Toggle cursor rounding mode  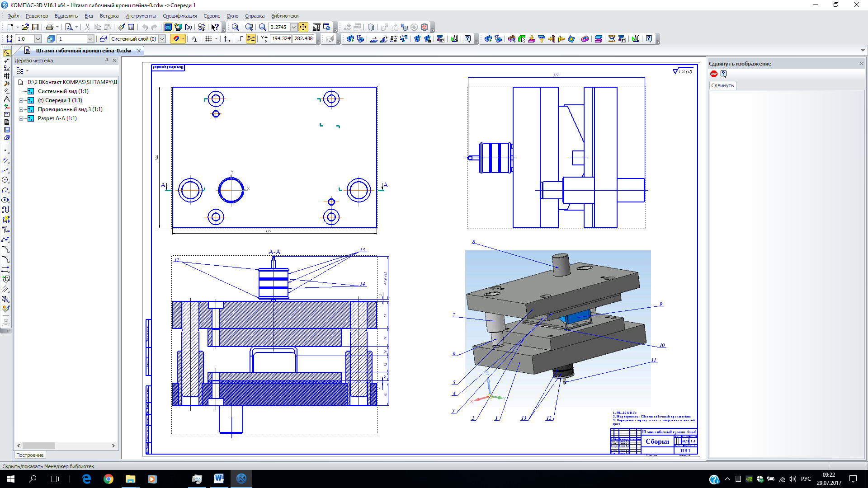click(250, 39)
